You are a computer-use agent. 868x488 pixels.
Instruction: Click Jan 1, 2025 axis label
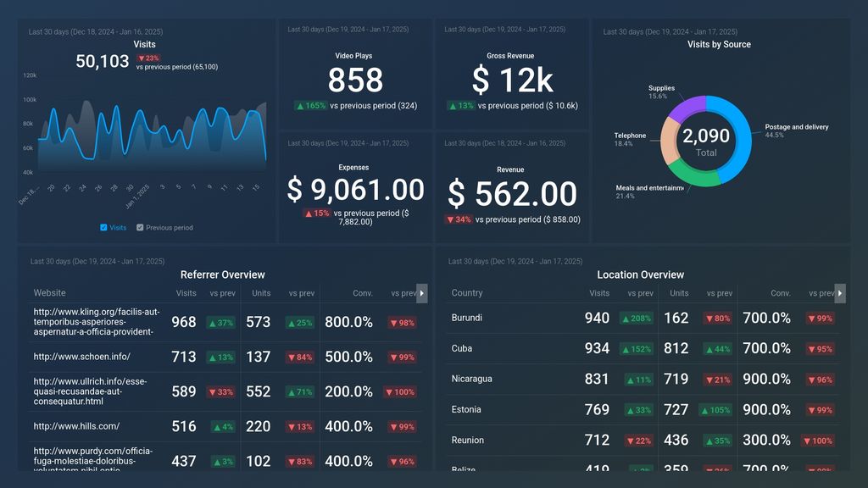click(x=137, y=197)
